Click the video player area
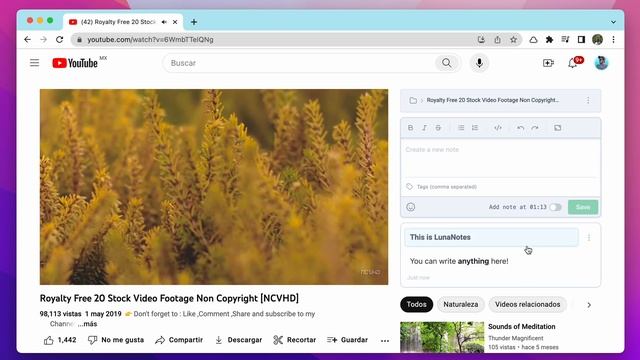The image size is (640, 360). [x=214, y=187]
